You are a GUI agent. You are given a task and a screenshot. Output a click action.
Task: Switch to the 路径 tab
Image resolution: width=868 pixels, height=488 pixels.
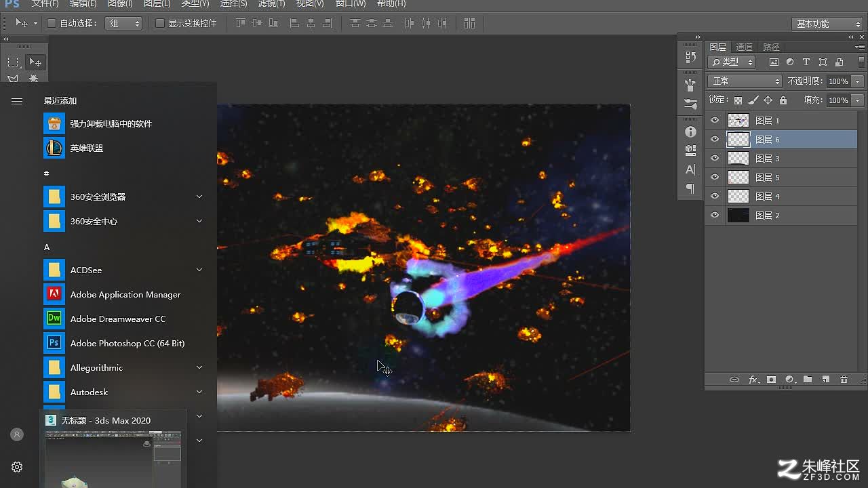pos(771,47)
